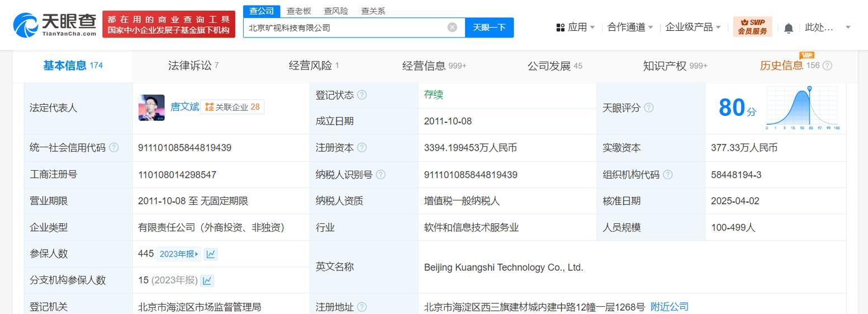The width and height of the screenshot is (868, 314).
Task: Select approval date 2025-04-02
Action: coord(735,201)
